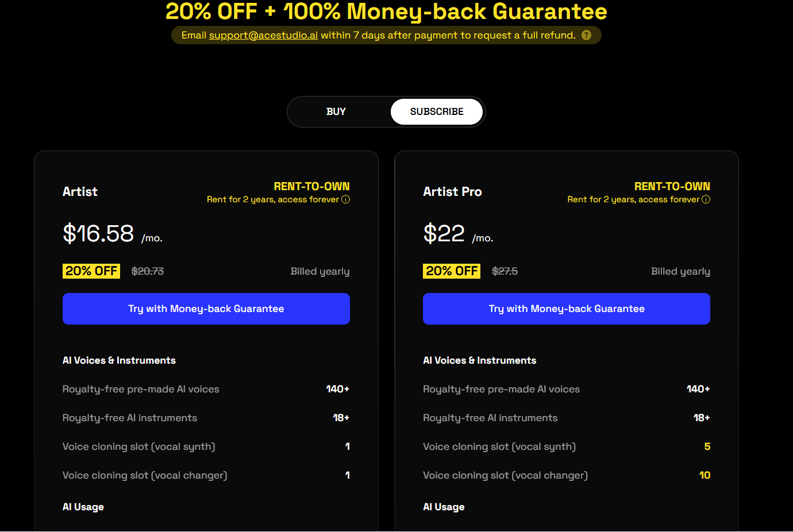The image size is (793, 532).
Task: Click the crossed-out $27.5 original price
Action: pos(505,271)
